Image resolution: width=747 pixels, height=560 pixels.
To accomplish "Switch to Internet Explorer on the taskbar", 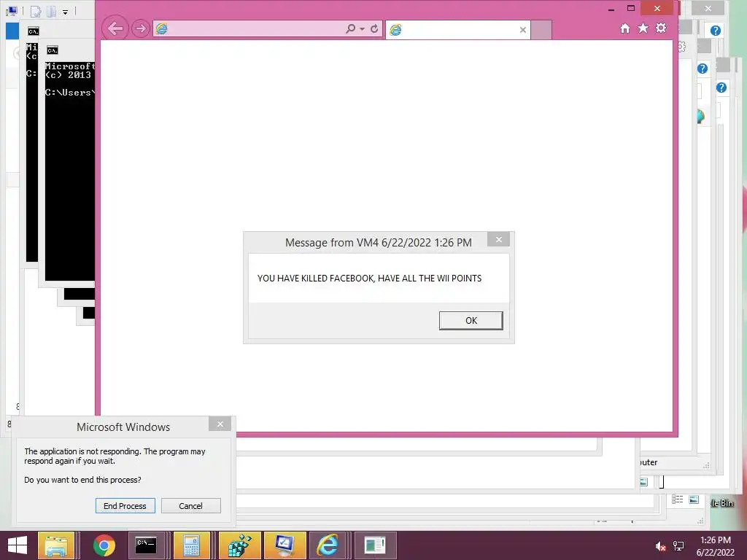I will pos(328,545).
